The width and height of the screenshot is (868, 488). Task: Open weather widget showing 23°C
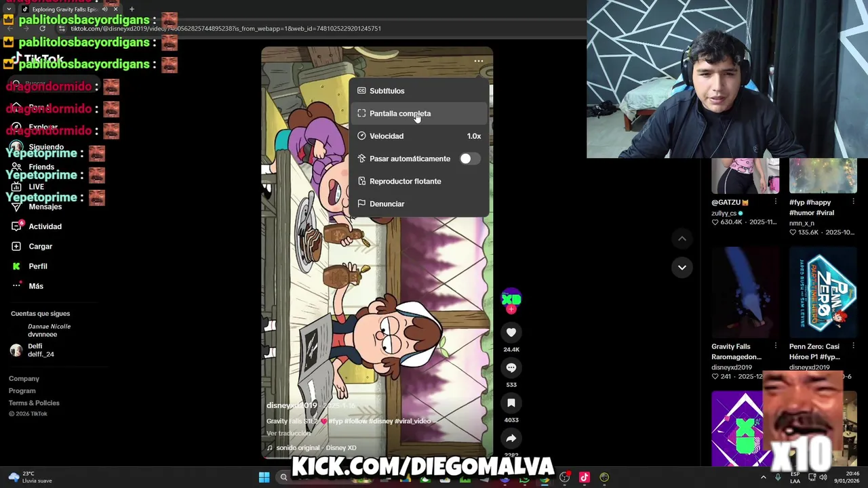pos(30,477)
